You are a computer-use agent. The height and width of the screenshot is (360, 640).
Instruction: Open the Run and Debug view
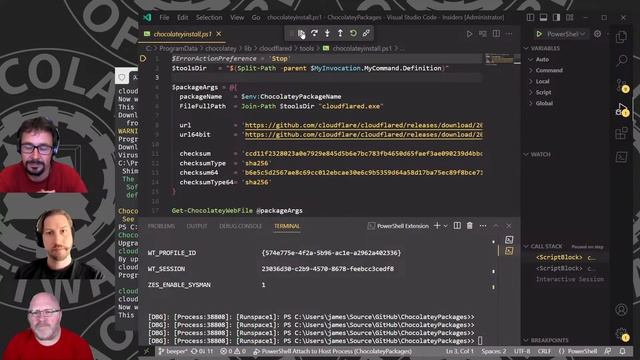click(x=622, y=109)
